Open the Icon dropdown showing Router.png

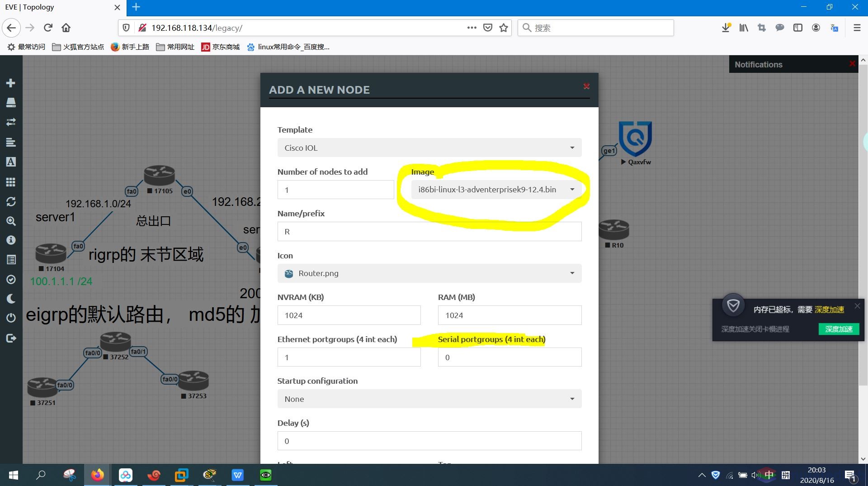point(429,273)
